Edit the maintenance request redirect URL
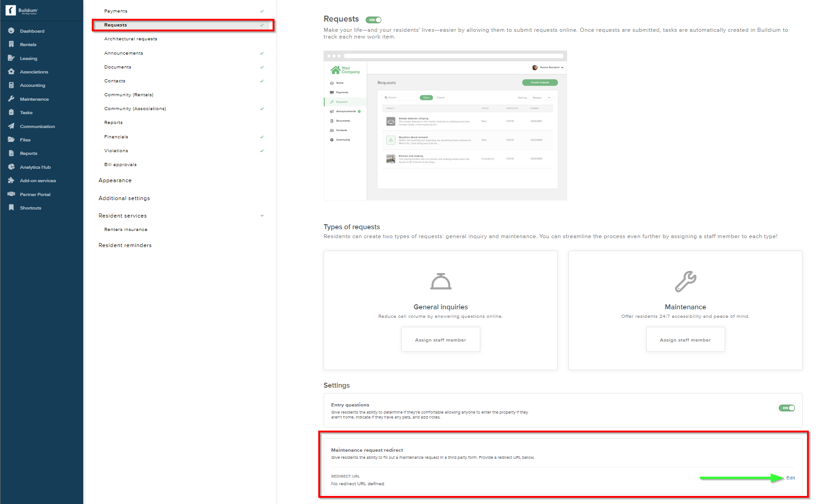The height and width of the screenshot is (504, 820). (x=790, y=478)
